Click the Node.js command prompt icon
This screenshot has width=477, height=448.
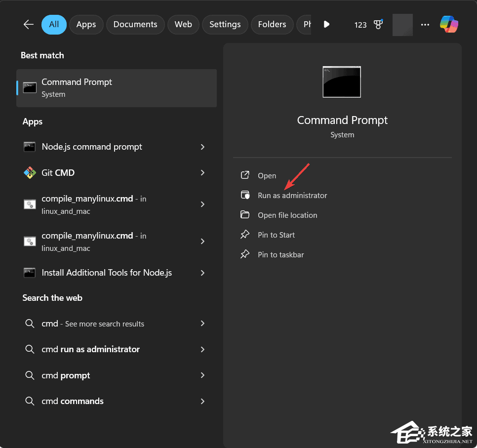point(30,147)
